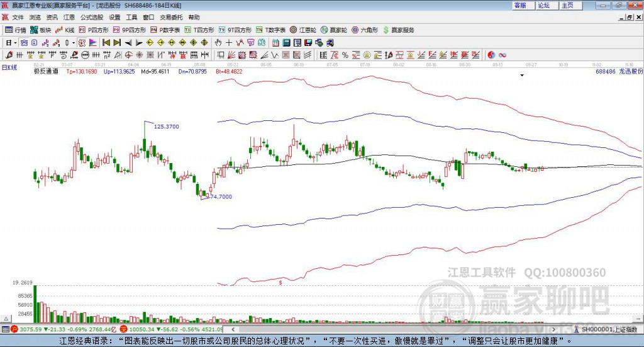
Task: Click the brain-shaped icon in toolbar
Action: click(262, 43)
